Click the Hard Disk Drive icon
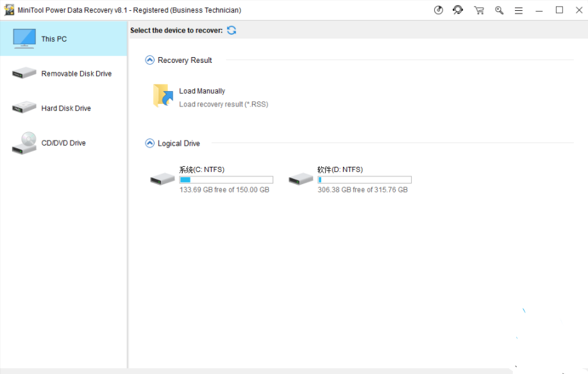The height and width of the screenshot is (374, 588). click(24, 107)
